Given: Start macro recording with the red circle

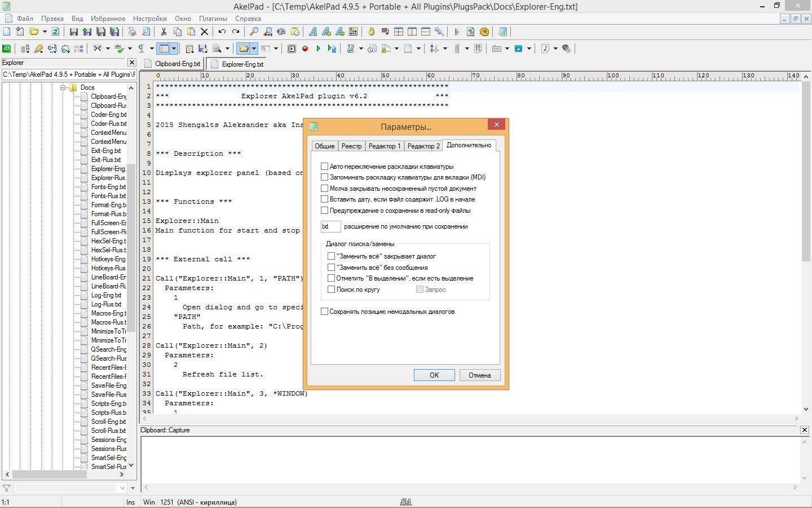Looking at the screenshot, I should coord(305,49).
